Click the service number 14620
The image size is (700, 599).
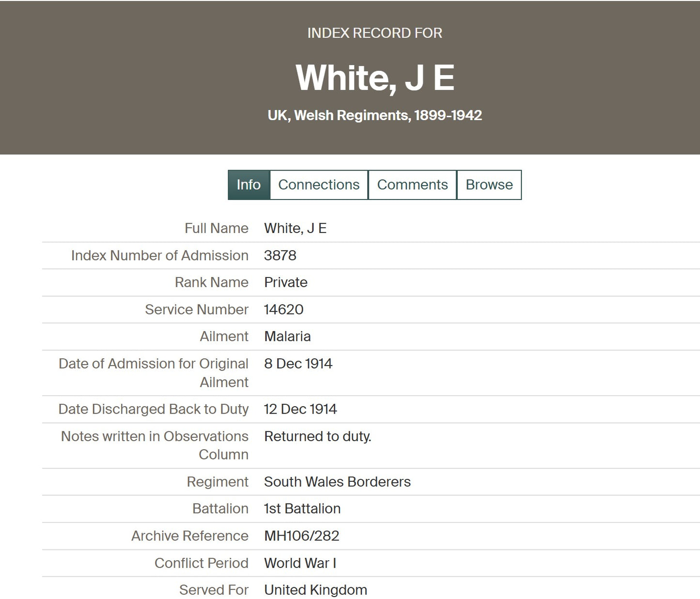283,309
